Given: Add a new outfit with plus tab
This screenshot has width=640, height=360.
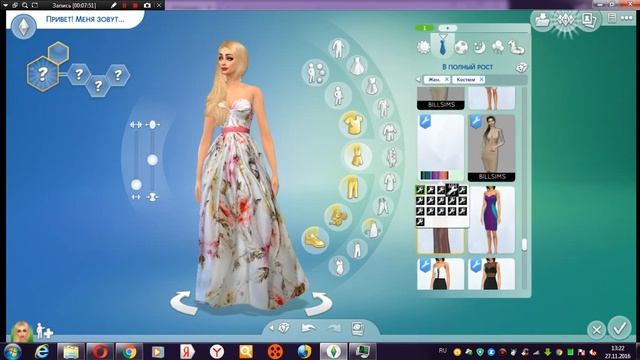Looking at the screenshot, I should tap(448, 28).
